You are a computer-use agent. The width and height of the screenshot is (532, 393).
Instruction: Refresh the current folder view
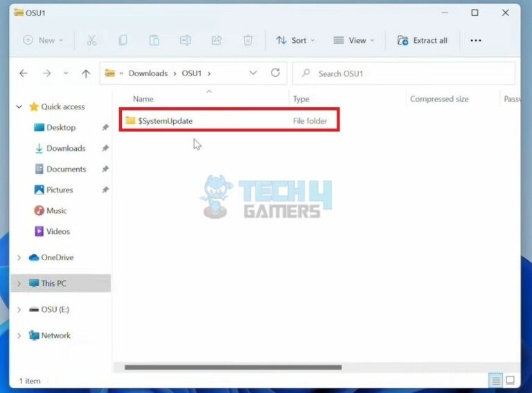(275, 73)
